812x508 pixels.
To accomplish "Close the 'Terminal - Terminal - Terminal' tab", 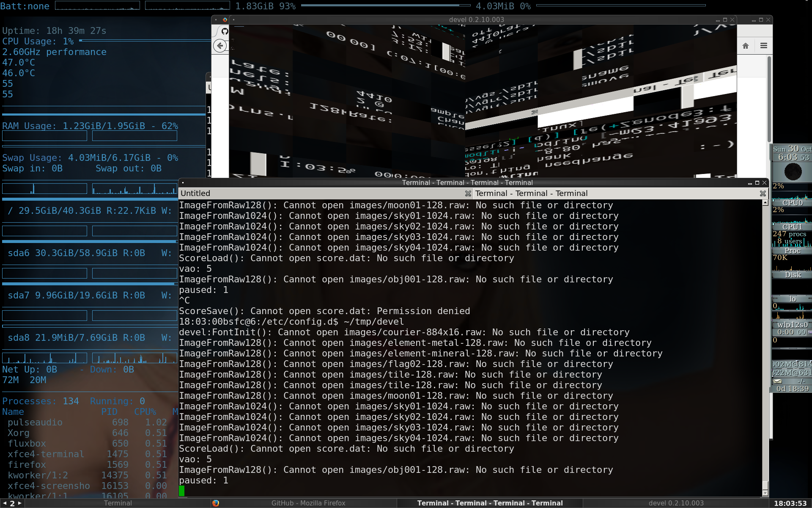I will tap(763, 193).
